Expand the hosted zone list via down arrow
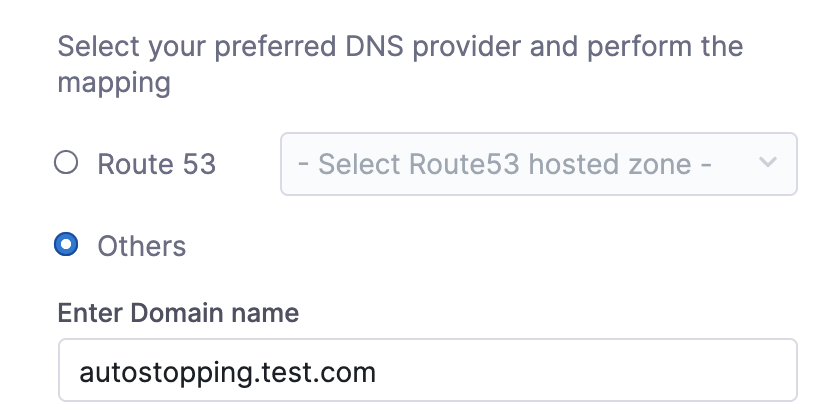The image size is (814, 420). [x=767, y=162]
